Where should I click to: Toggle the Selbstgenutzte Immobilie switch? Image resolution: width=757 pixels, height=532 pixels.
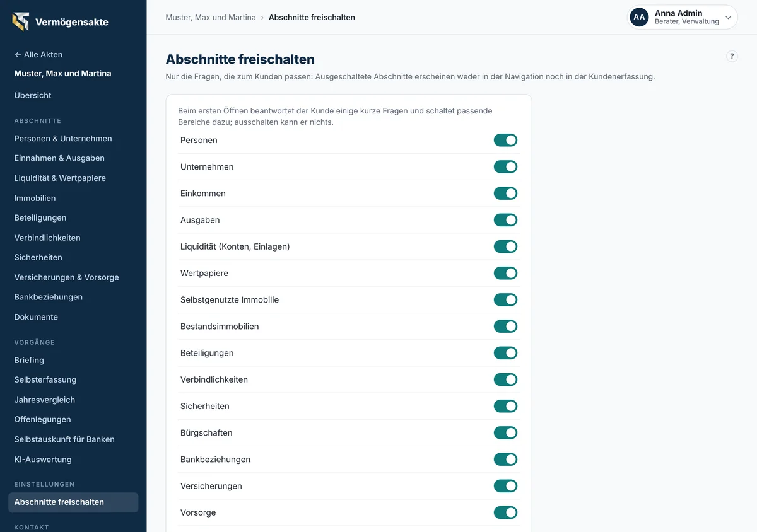click(505, 299)
